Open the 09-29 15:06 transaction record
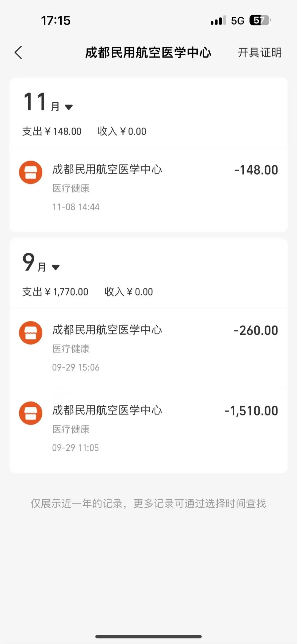This screenshot has width=297, height=644. coord(148,349)
